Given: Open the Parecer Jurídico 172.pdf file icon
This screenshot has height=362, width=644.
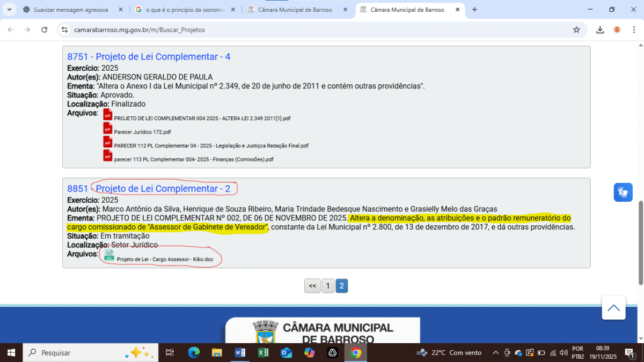Looking at the screenshot, I should pos(107,129).
